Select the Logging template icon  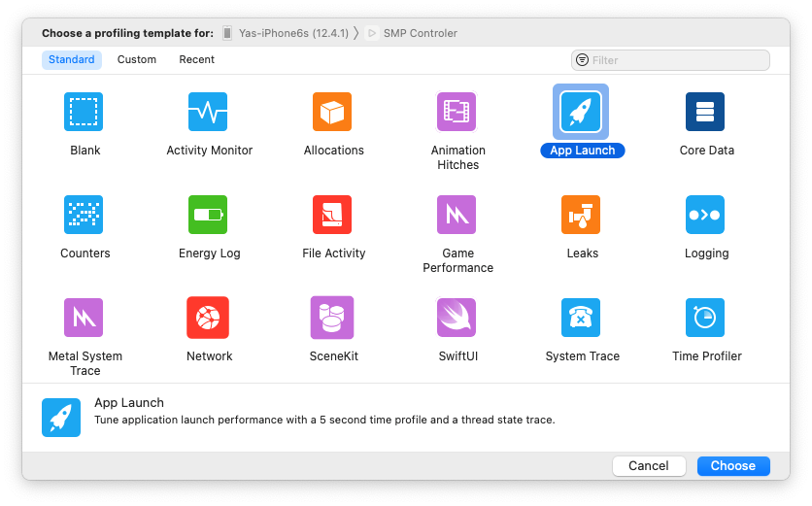(705, 215)
